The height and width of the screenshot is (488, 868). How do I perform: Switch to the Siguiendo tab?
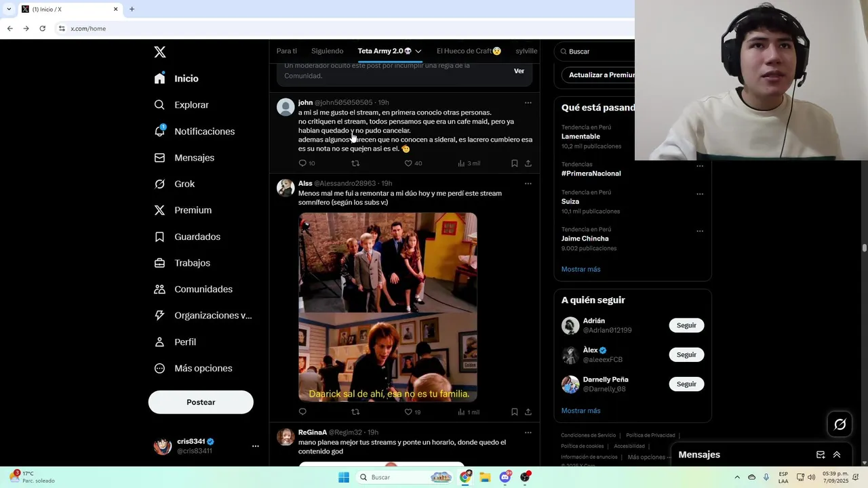[x=328, y=51]
